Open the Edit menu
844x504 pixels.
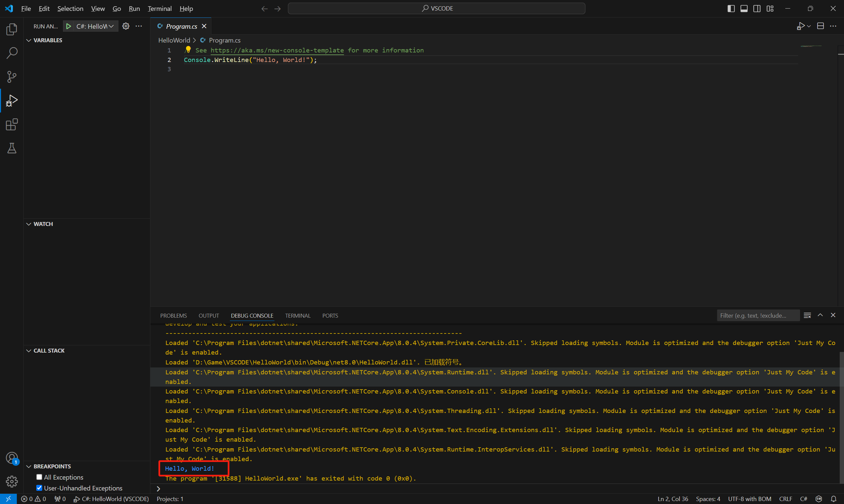[44, 9]
